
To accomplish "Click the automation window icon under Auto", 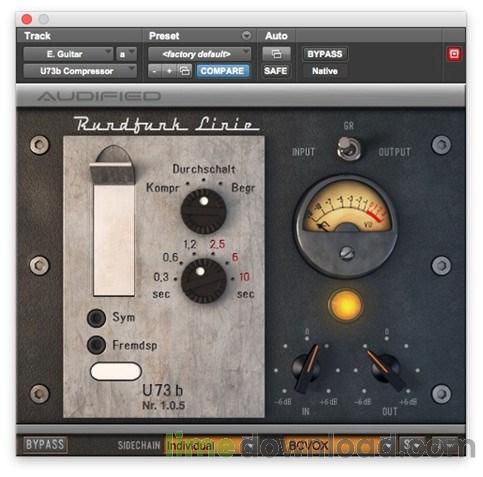I will (x=276, y=54).
